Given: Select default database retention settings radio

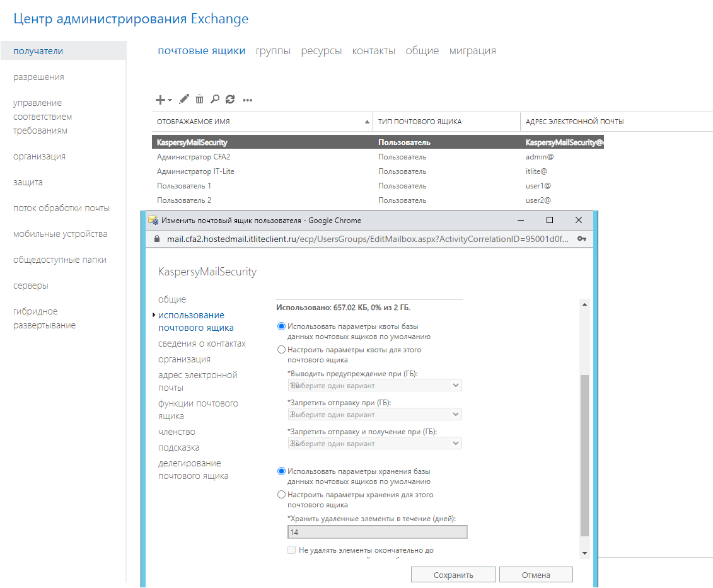Looking at the screenshot, I should point(281,471).
